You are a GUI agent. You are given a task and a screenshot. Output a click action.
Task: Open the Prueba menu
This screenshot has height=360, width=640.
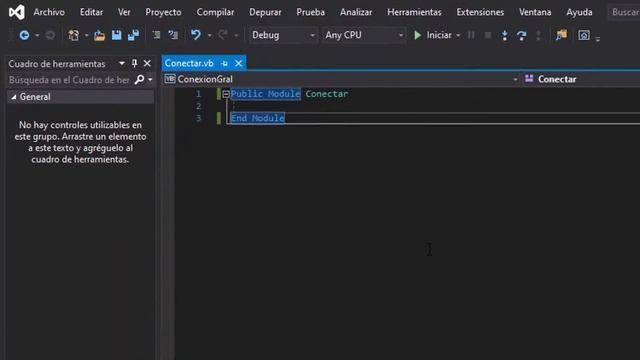pos(311,12)
